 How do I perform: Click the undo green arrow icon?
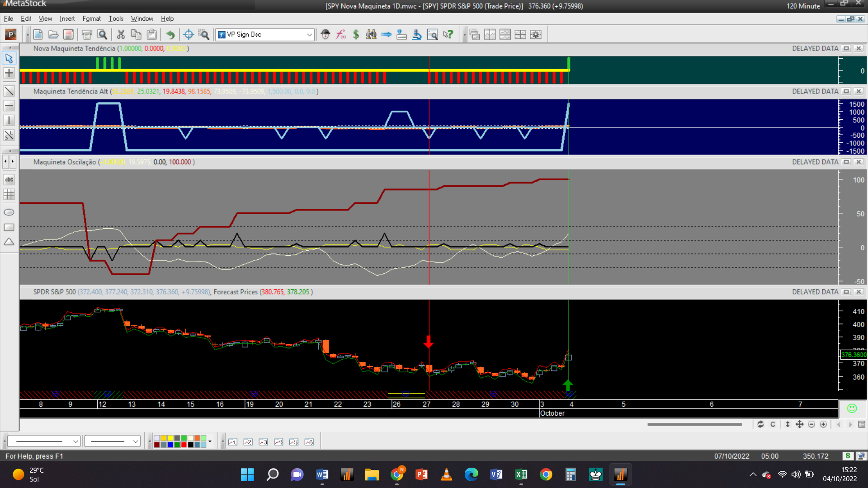[170, 34]
